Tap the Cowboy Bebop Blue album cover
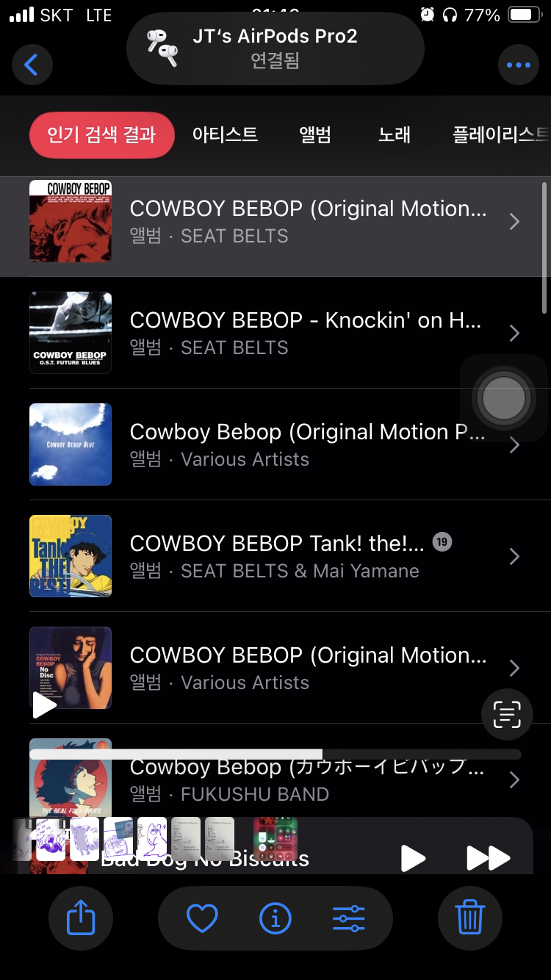The width and height of the screenshot is (551, 980). pyautogui.click(x=71, y=444)
